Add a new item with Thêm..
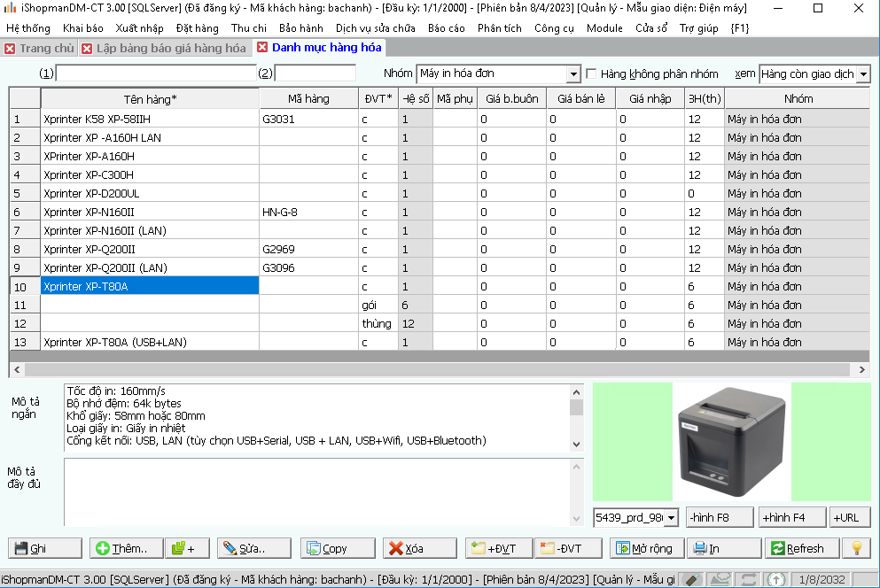 (x=127, y=548)
